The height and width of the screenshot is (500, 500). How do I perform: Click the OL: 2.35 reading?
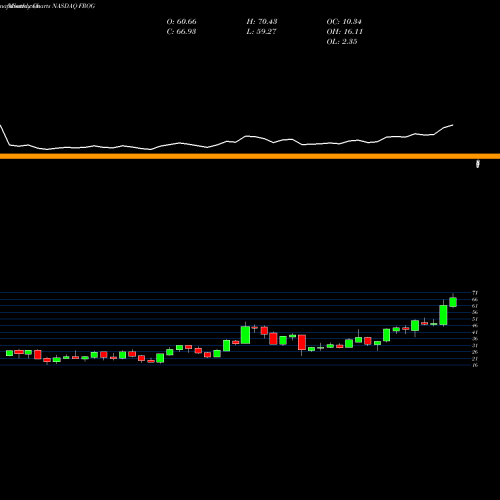tap(342, 42)
